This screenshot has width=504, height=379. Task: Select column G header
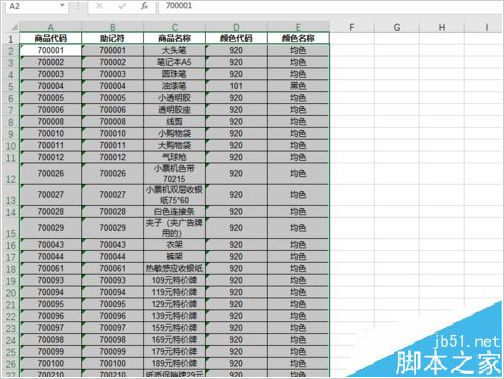click(x=397, y=27)
